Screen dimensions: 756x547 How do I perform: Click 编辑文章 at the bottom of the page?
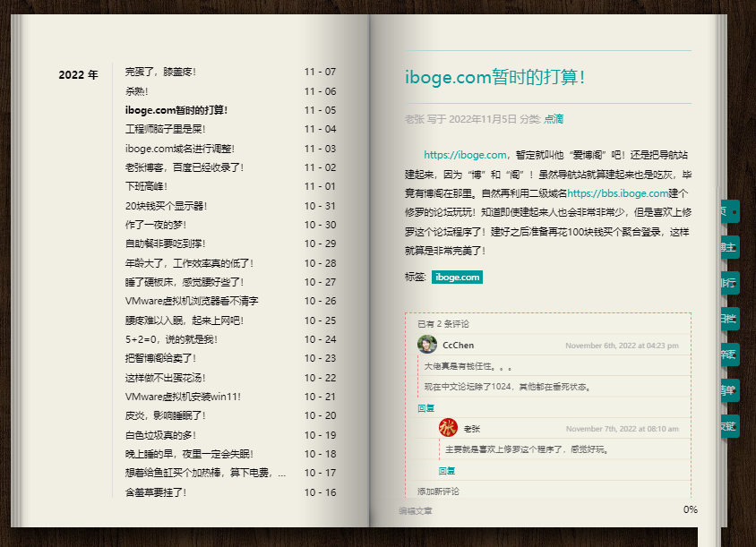click(416, 511)
